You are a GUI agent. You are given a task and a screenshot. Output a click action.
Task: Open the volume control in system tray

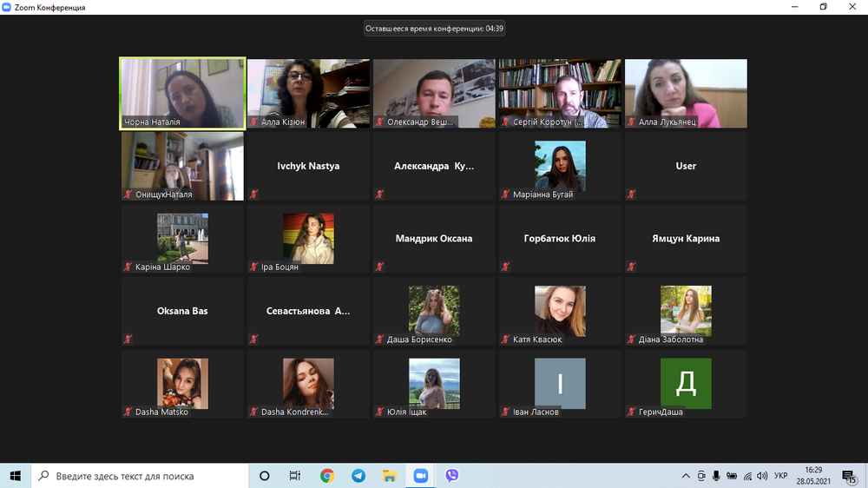(x=761, y=476)
